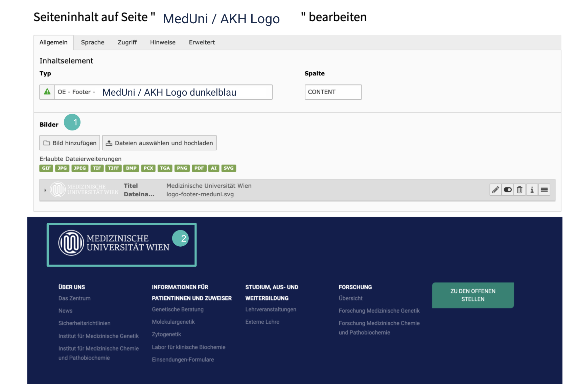The width and height of the screenshot is (575, 392).
Task: Click the ZU DEN OFFENEN STELLEN button
Action: pos(473,295)
